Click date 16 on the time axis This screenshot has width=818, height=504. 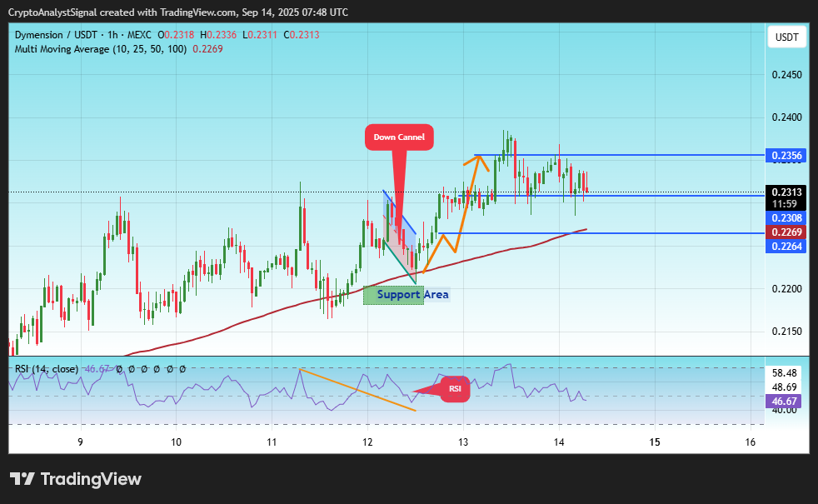click(x=751, y=442)
